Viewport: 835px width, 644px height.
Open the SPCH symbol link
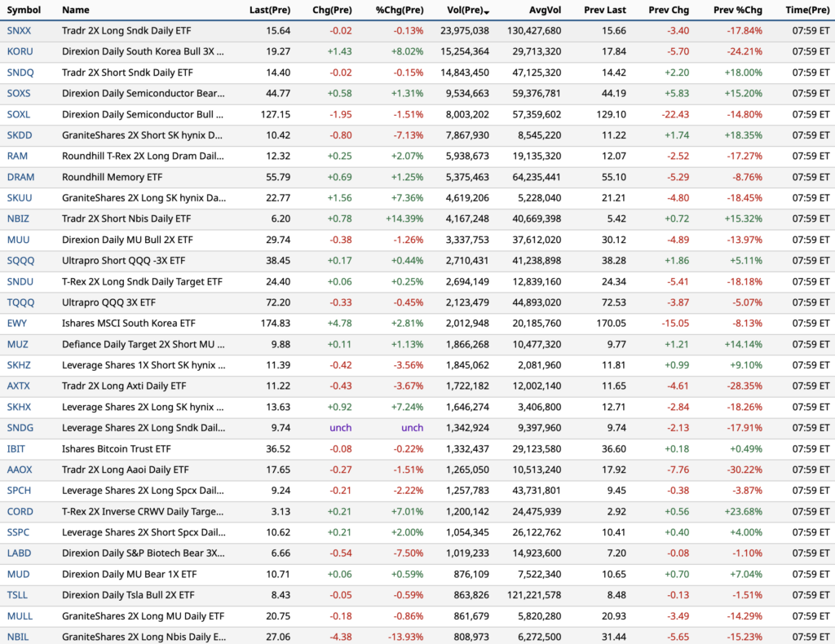coord(20,491)
